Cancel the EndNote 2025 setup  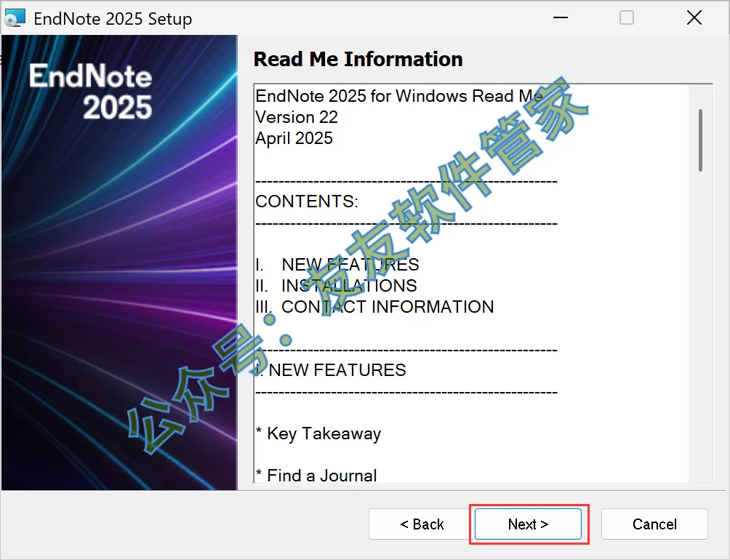654,524
